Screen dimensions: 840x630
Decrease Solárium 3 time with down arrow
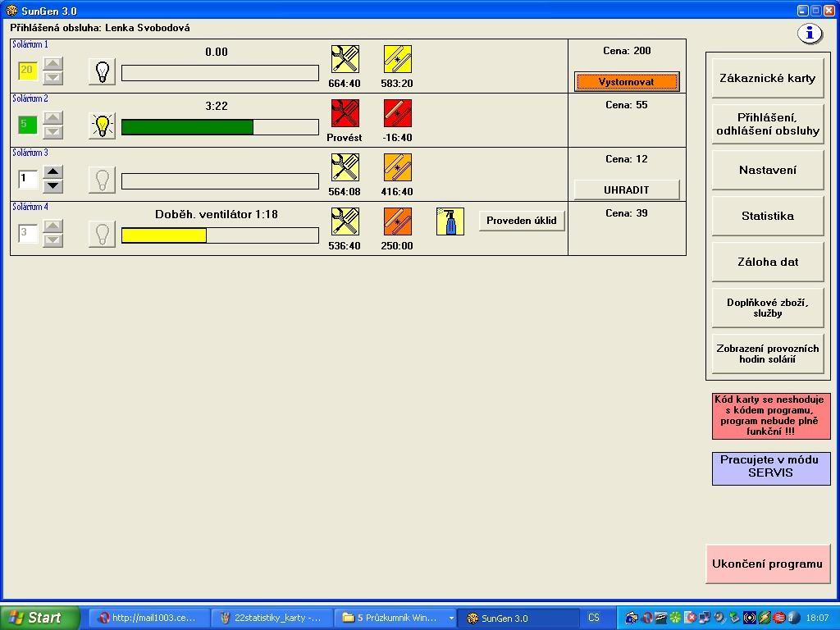point(52,186)
